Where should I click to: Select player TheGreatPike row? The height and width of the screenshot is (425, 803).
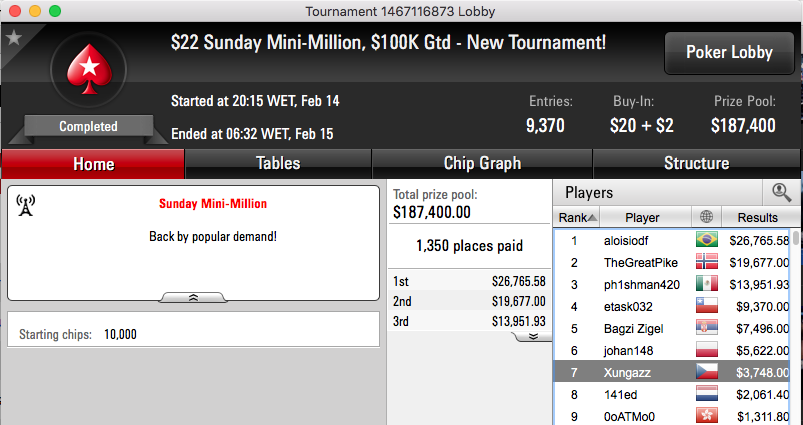coord(672,262)
